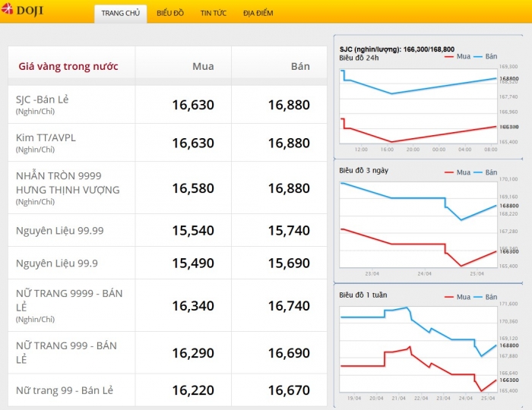Image resolution: width=532 pixels, height=410 pixels.
Task: Select the Nguyên Liệu 99.99 row
Action: [167, 230]
